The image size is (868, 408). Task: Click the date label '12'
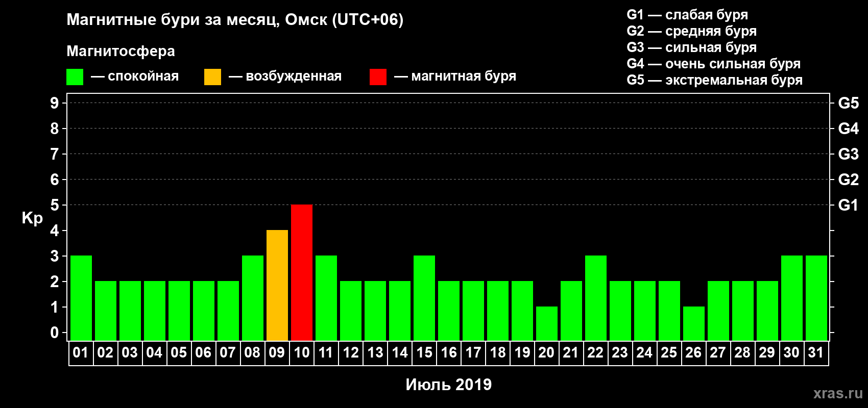coord(350,352)
